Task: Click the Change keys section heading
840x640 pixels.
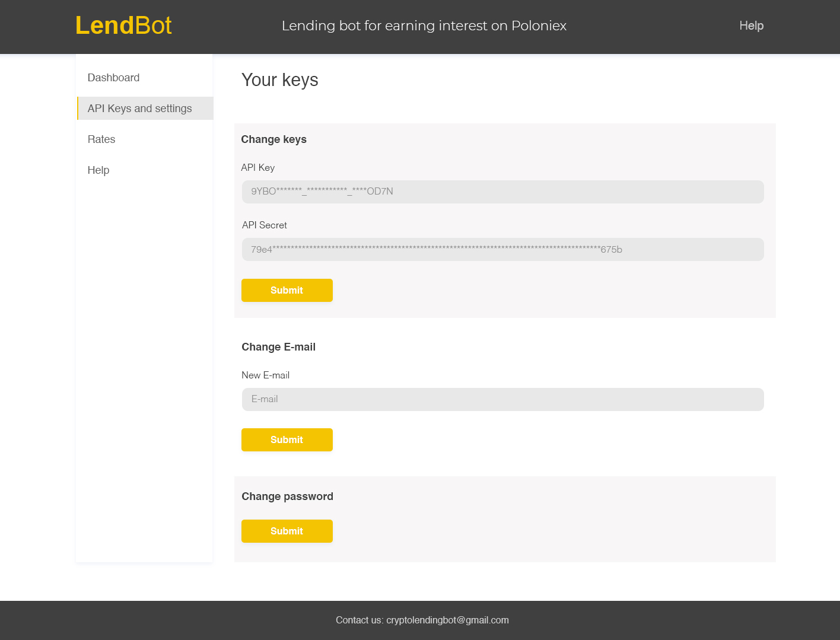Action: pos(273,139)
